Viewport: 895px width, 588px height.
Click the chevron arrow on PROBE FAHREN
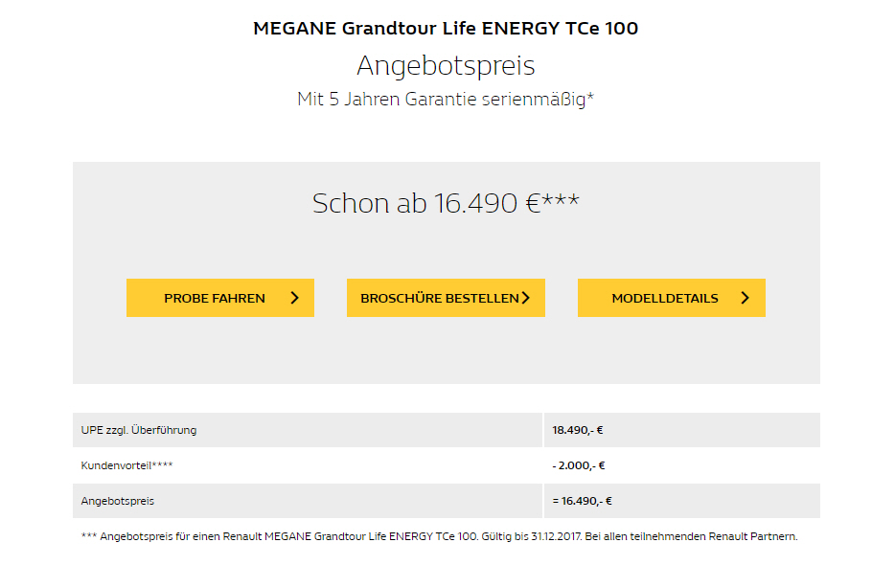click(294, 298)
